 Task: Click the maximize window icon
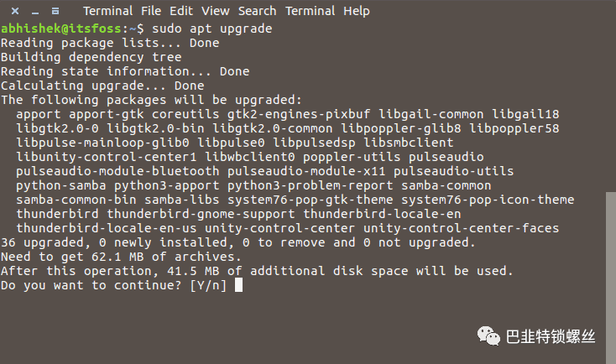tap(55, 11)
